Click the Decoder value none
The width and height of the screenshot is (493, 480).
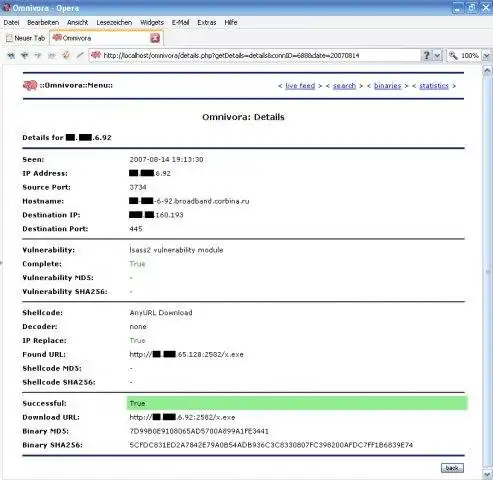(138, 327)
